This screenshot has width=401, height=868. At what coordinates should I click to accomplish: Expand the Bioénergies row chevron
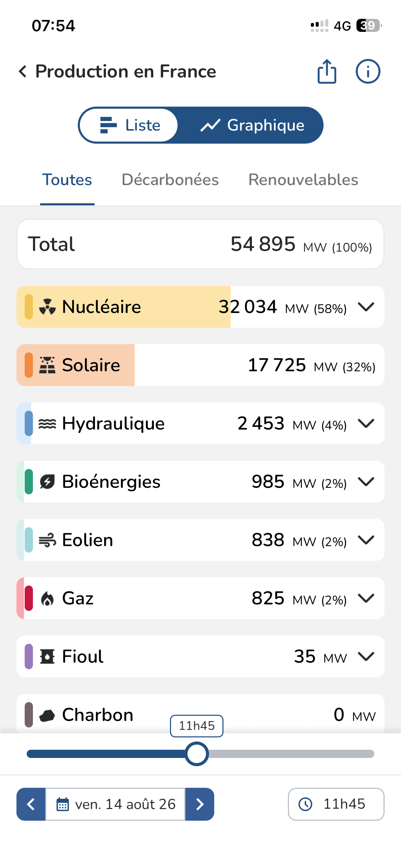point(366,482)
